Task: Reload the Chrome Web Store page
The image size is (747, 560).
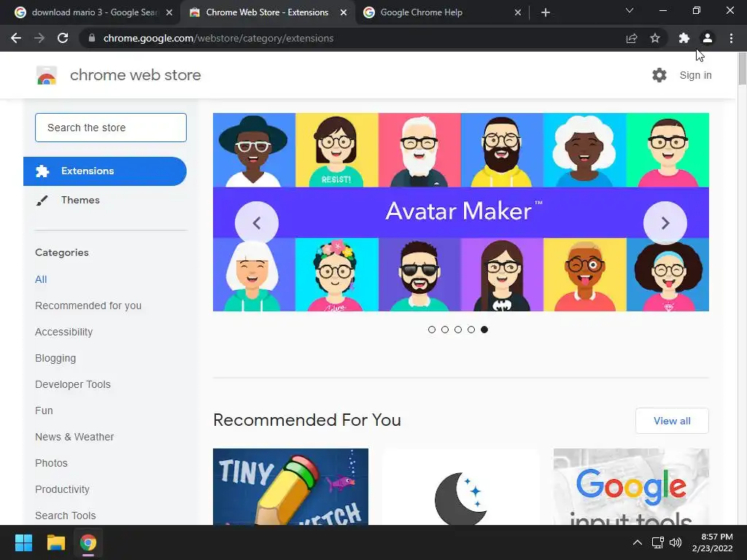Action: (63, 38)
